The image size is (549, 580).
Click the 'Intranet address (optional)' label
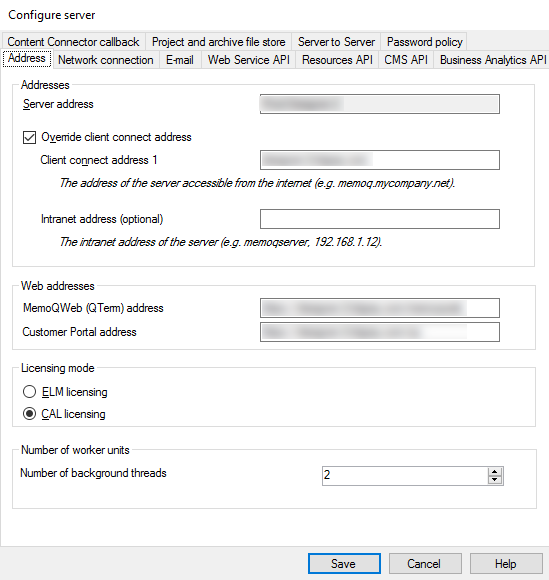pyautogui.click(x=102, y=219)
